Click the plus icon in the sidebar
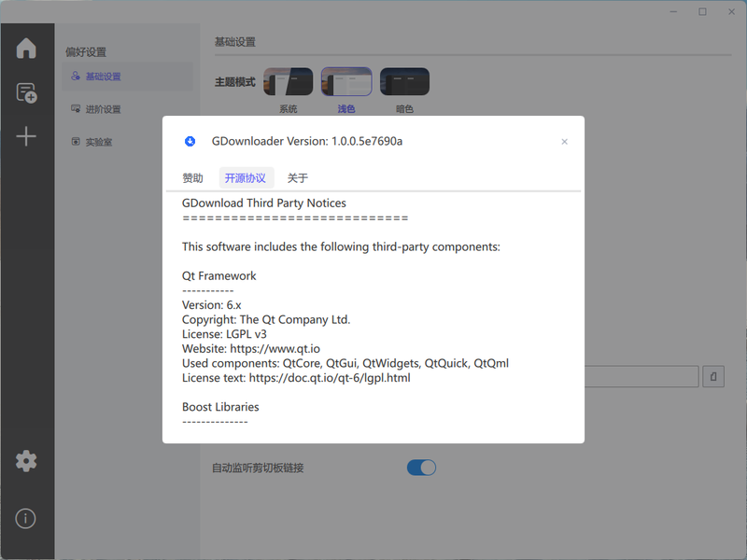747x560 pixels. tap(26, 136)
